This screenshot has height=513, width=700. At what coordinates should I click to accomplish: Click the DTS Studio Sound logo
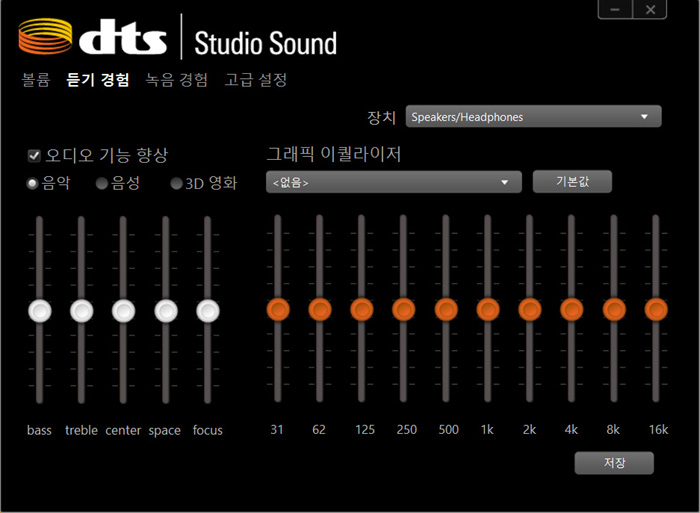click(177, 40)
